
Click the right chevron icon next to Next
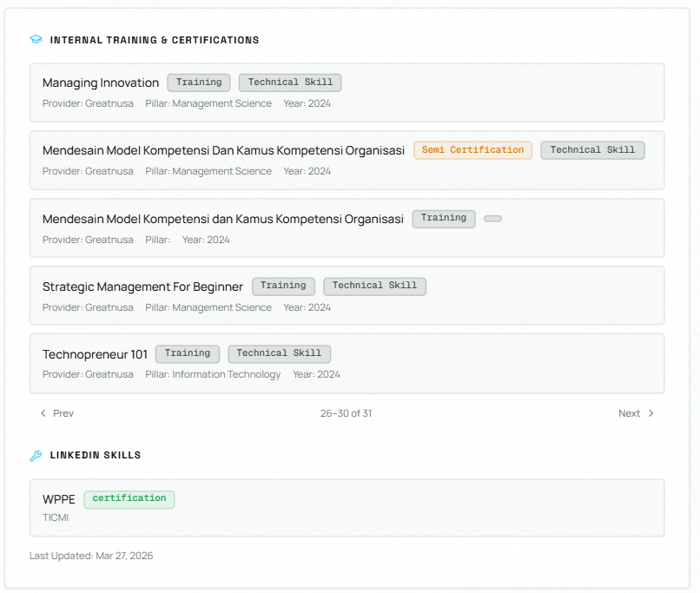(x=651, y=413)
